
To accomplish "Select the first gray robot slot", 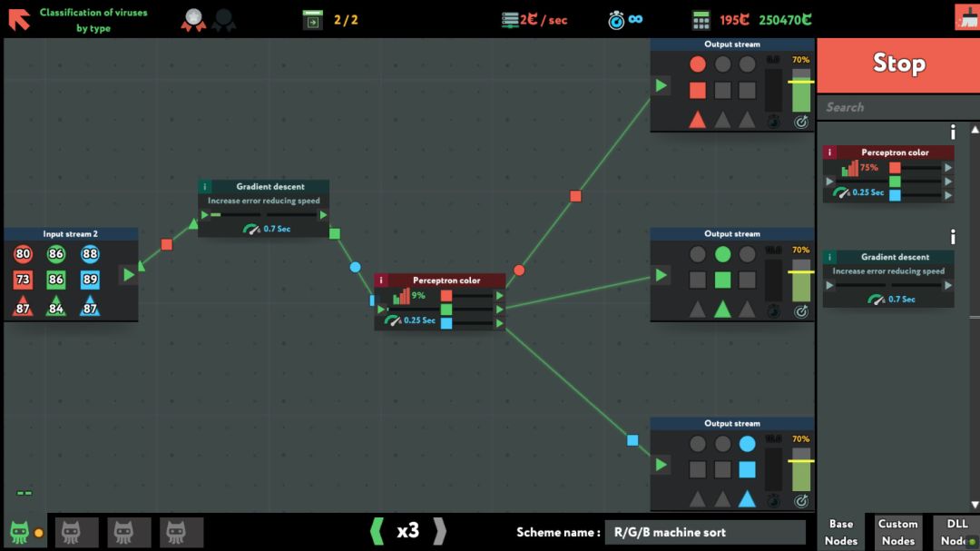I will click(72, 532).
